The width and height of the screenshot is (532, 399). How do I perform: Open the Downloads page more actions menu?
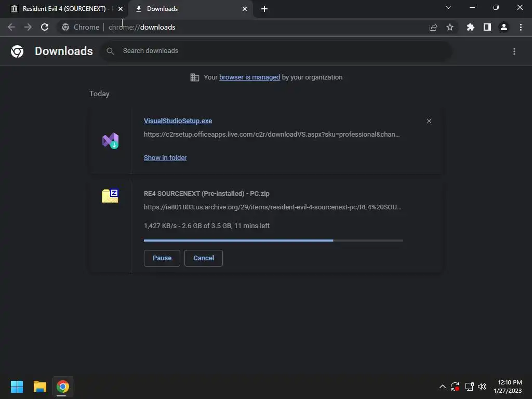click(x=514, y=51)
